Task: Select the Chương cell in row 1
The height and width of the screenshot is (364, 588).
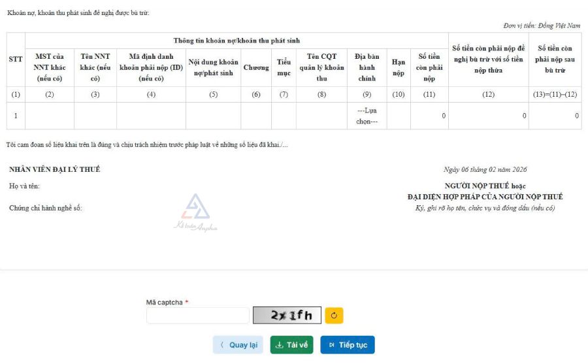Action: pos(256,116)
